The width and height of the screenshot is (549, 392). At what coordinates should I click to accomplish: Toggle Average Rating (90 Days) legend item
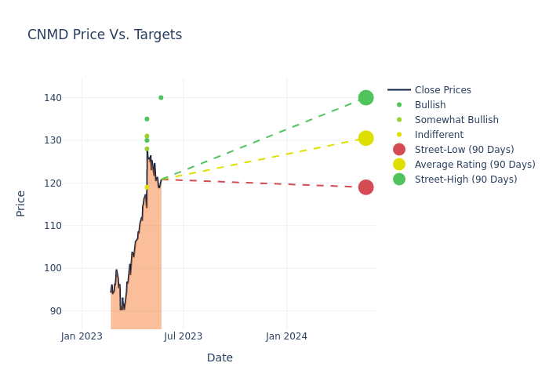(474, 165)
